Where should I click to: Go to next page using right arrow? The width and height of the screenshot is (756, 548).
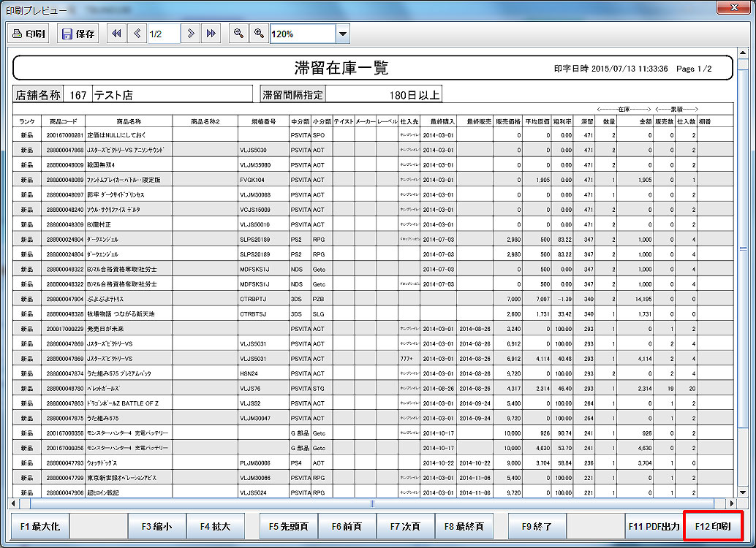coord(191,34)
